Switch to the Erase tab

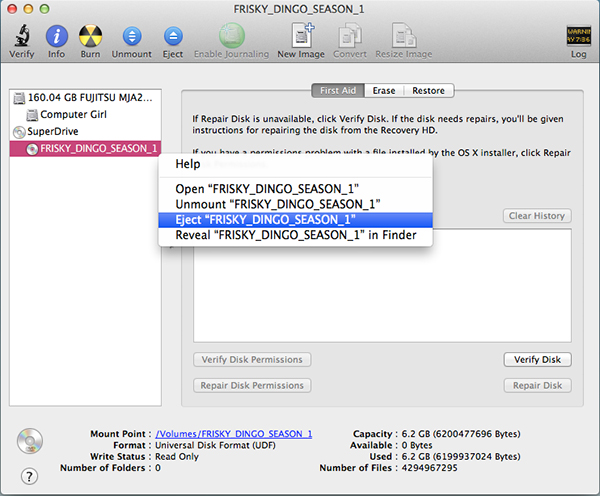point(384,91)
